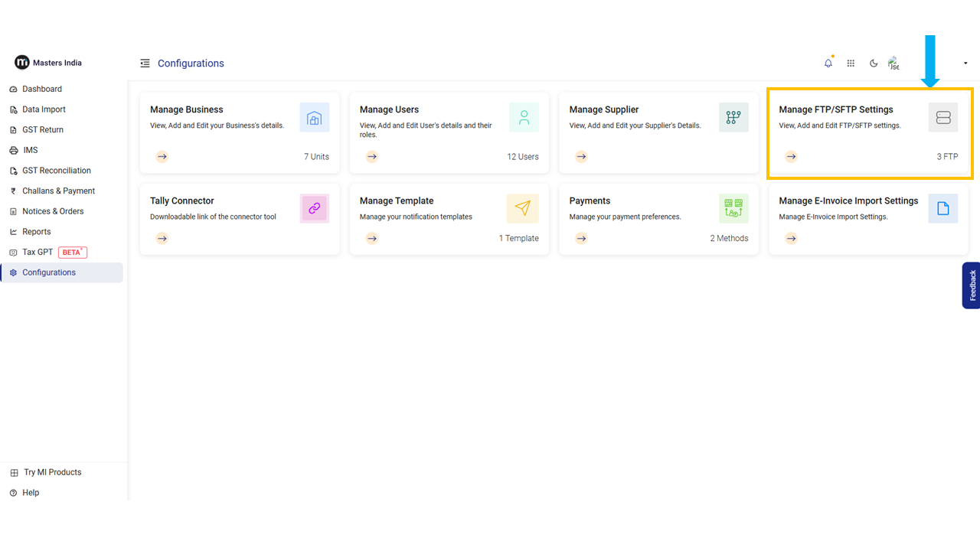Open the Help link in sidebar

pyautogui.click(x=31, y=493)
